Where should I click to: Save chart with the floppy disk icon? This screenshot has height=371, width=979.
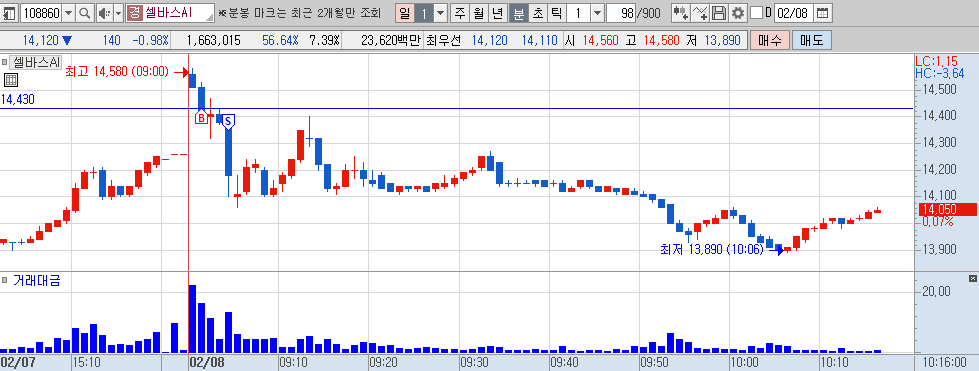719,12
